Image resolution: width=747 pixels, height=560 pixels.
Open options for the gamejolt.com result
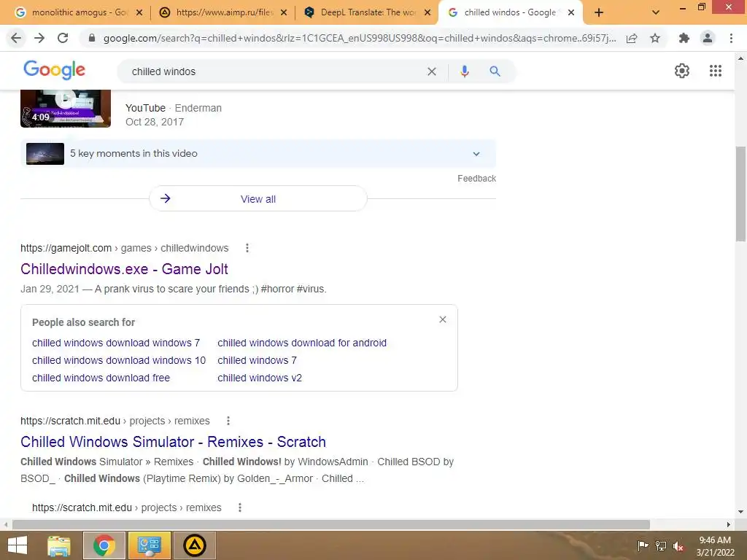click(247, 248)
